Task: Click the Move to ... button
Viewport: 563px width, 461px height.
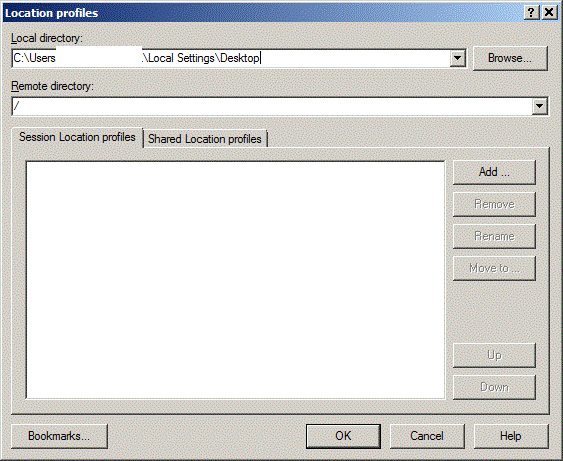Action: (x=494, y=268)
